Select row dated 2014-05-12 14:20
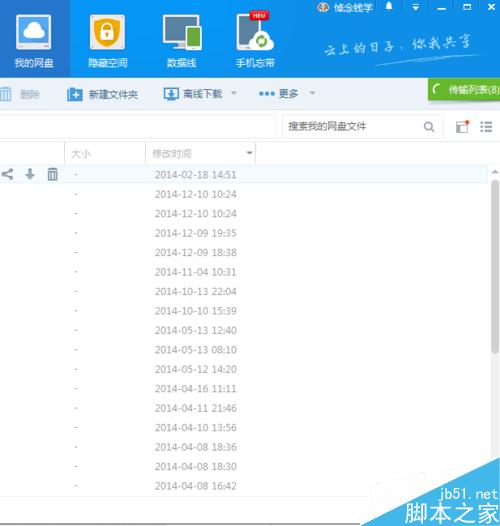 [244, 369]
